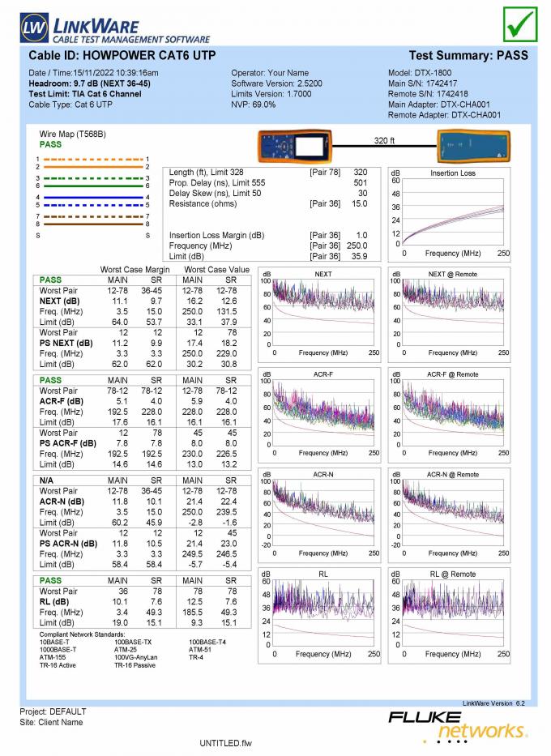Select the ACR-F graph

[x=323, y=412]
